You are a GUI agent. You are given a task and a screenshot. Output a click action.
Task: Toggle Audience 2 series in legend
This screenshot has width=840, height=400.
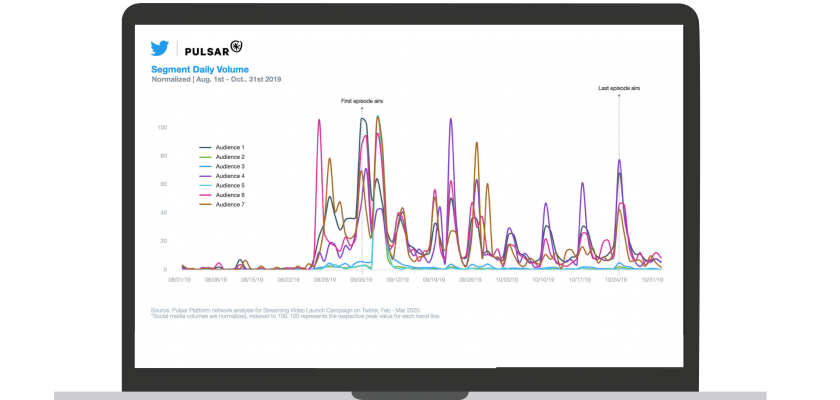pos(230,157)
